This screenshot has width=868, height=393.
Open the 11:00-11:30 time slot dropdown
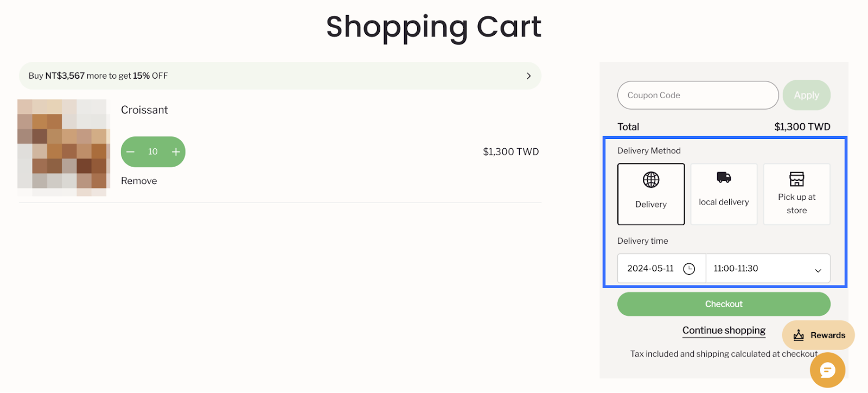point(768,269)
